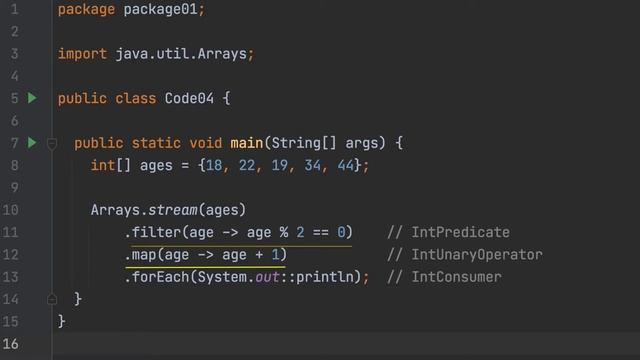Image resolution: width=640 pixels, height=360 pixels.
Task: Click the '// IntConsumer' comment
Action: 444,277
